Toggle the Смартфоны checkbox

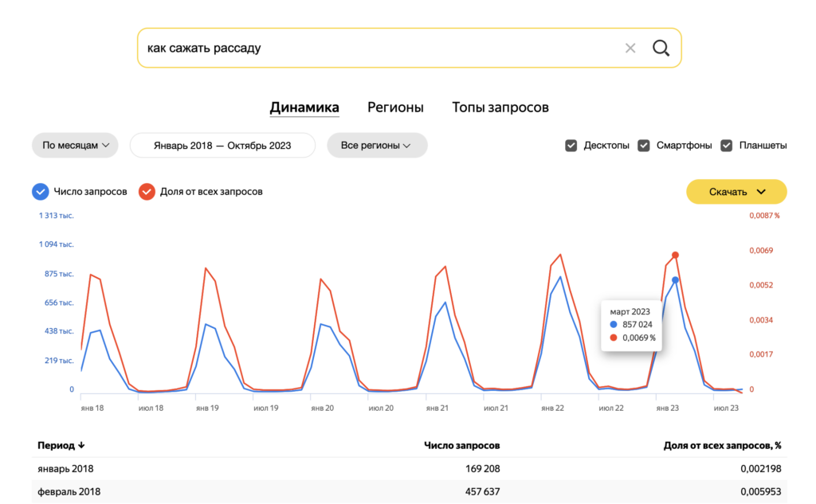coord(644,146)
